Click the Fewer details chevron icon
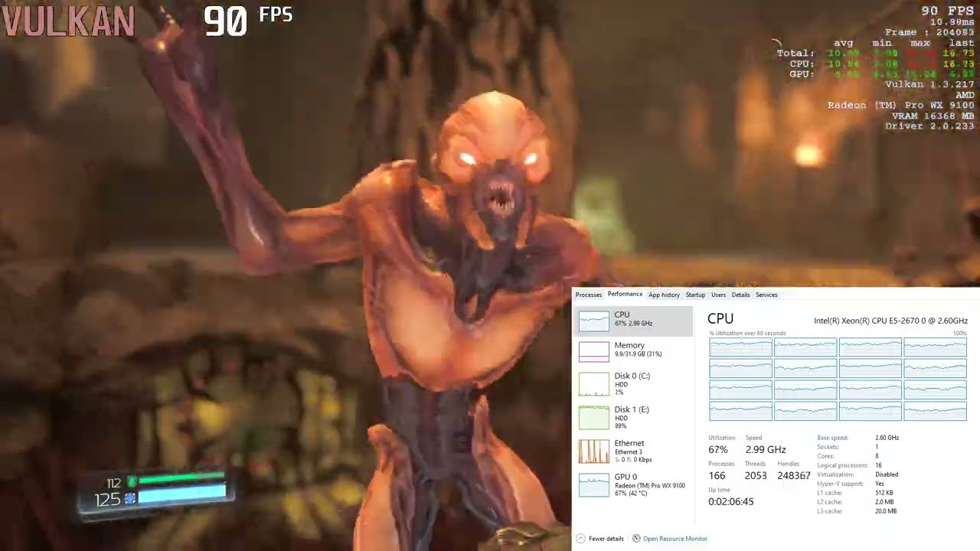The height and width of the screenshot is (551, 980). [x=580, y=539]
